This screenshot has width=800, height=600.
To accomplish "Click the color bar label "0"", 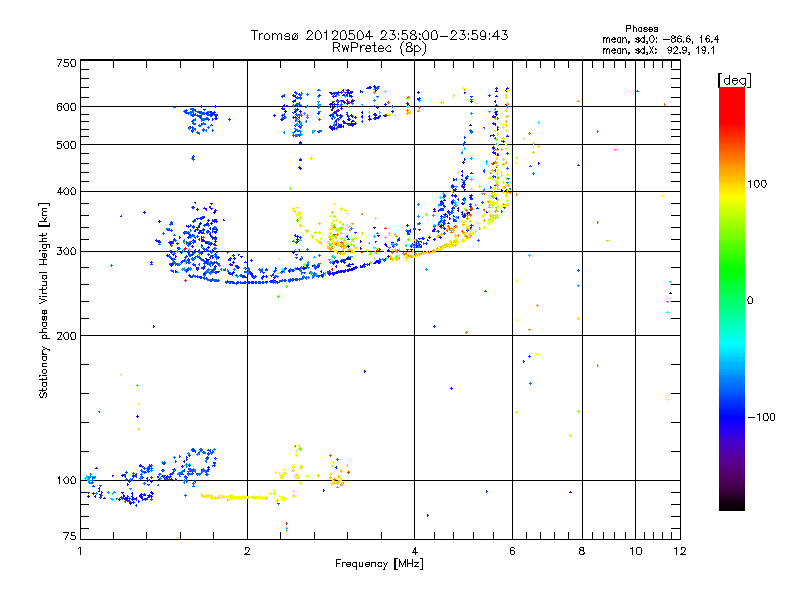I will [750, 301].
